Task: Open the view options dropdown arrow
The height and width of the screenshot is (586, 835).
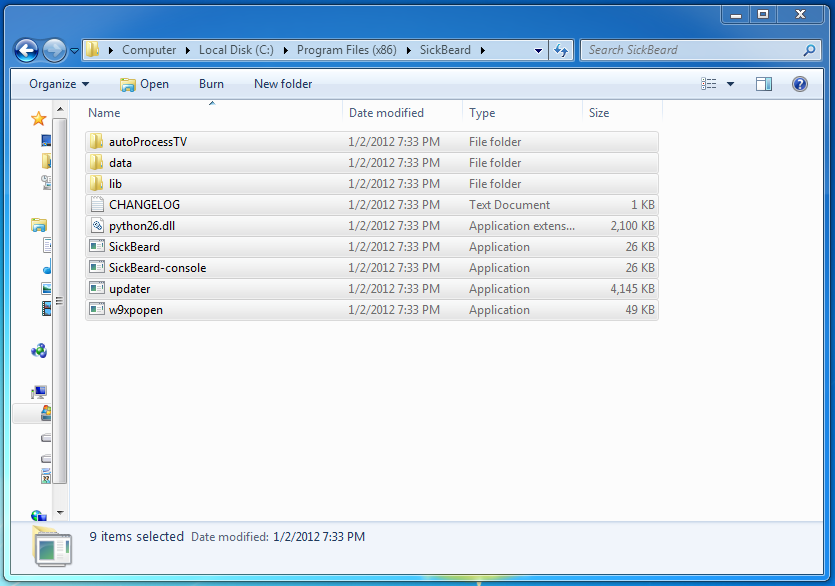Action: click(x=731, y=84)
